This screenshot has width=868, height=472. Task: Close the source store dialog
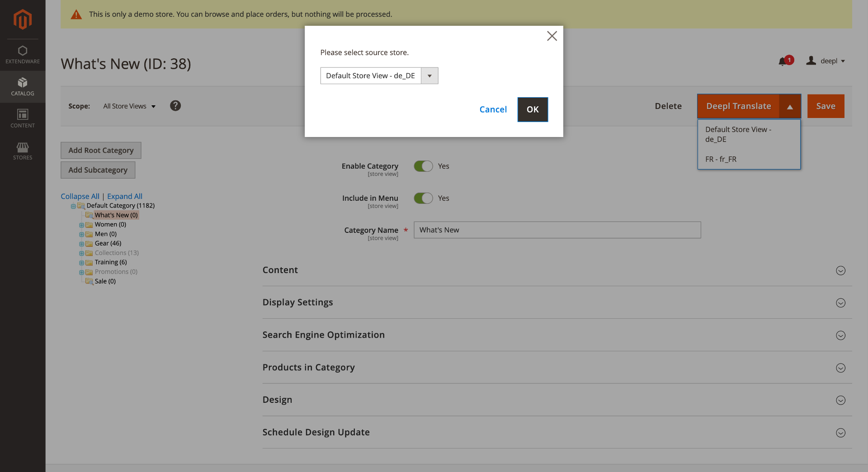click(x=552, y=36)
